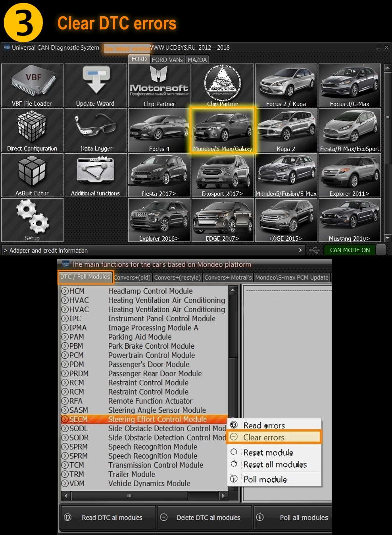
Task: Select the EDGE 2007> vehicle
Action: [223, 220]
